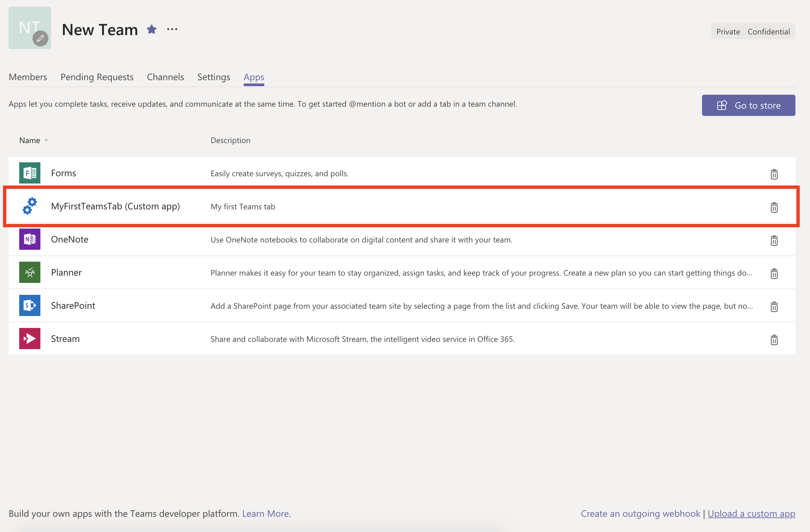Viewport: 810px width, 532px height.
Task: Toggle the favorite star next to New Team
Action: (x=152, y=29)
